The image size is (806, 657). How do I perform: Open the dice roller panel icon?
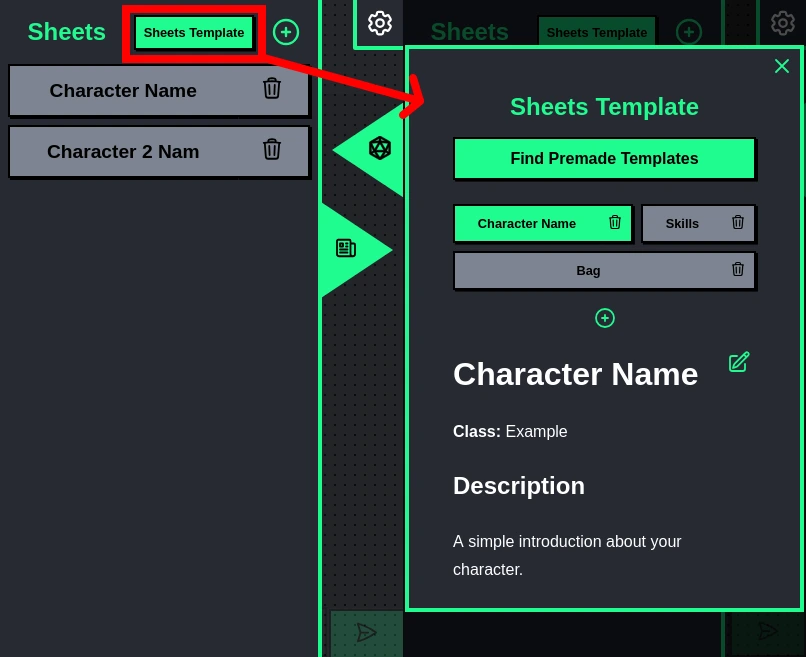380,149
